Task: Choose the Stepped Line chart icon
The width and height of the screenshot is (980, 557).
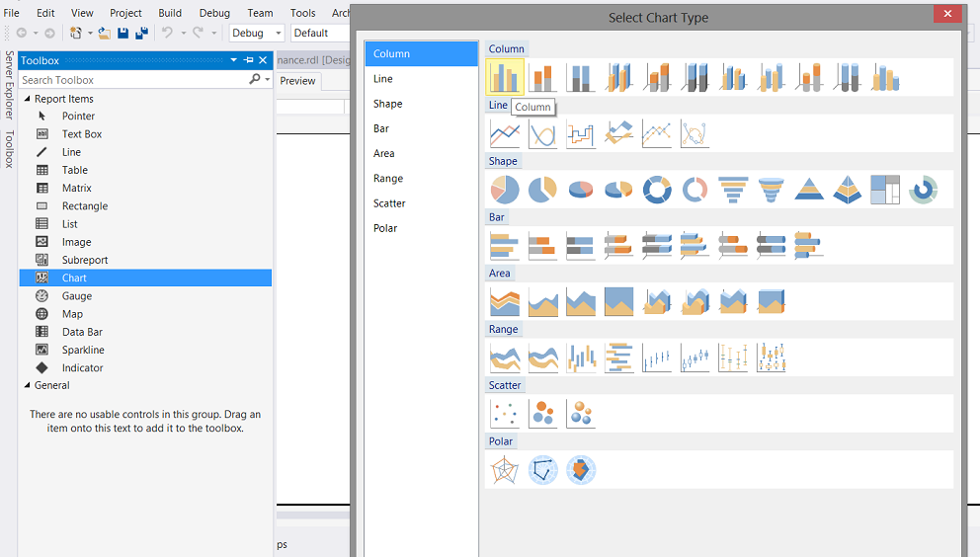Action: click(x=581, y=133)
